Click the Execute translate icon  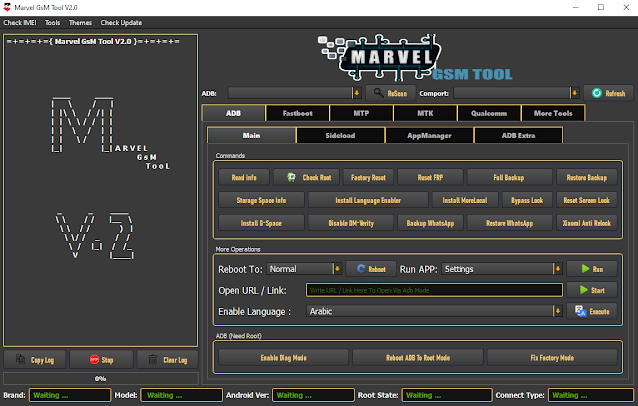(x=581, y=311)
